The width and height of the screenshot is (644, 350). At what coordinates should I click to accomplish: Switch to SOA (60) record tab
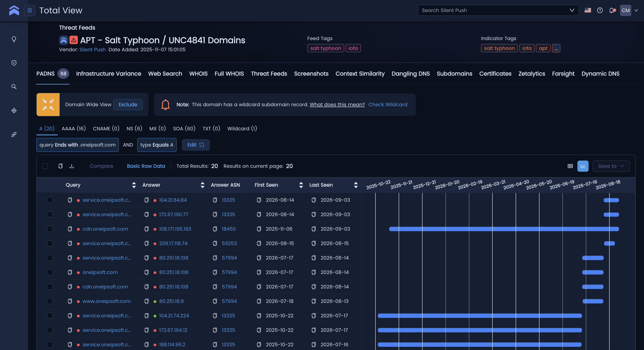(x=184, y=129)
